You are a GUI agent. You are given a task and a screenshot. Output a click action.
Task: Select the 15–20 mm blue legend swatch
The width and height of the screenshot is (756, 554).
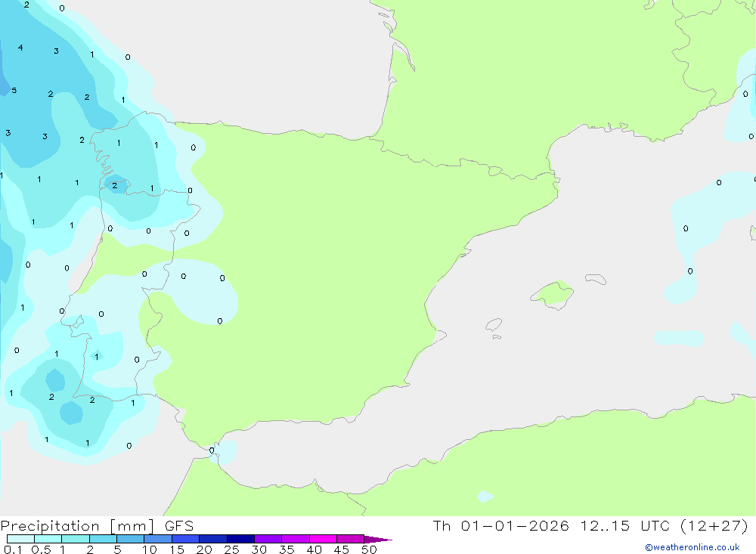(x=185, y=539)
